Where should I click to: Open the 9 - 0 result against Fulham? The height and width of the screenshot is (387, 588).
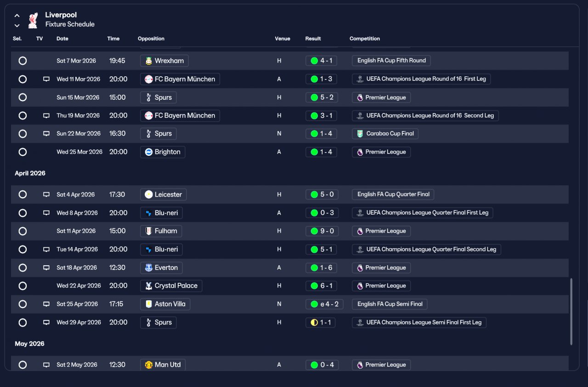click(x=321, y=231)
